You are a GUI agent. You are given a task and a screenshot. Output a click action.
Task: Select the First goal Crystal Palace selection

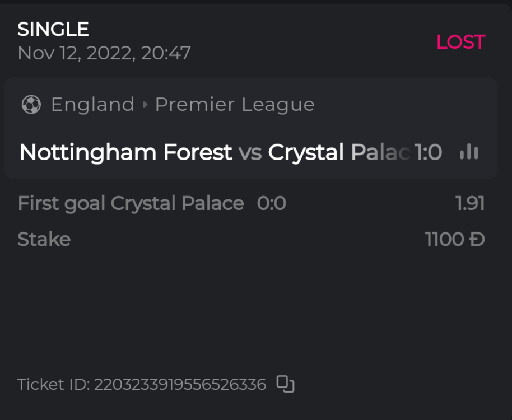131,203
